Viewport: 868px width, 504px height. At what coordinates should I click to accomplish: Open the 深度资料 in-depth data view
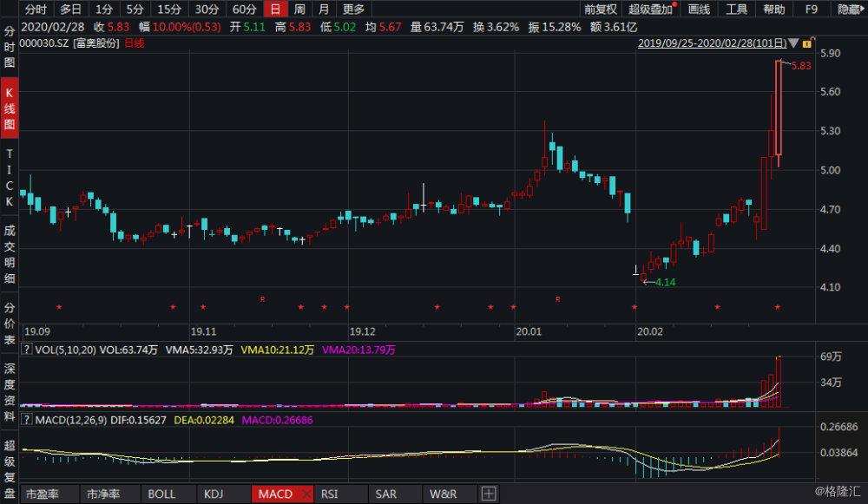10,392
